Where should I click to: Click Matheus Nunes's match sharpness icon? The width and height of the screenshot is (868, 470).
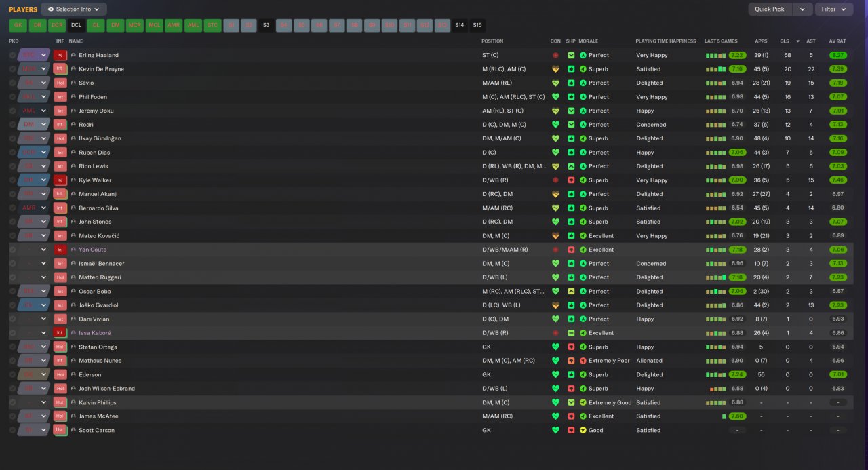tap(571, 361)
